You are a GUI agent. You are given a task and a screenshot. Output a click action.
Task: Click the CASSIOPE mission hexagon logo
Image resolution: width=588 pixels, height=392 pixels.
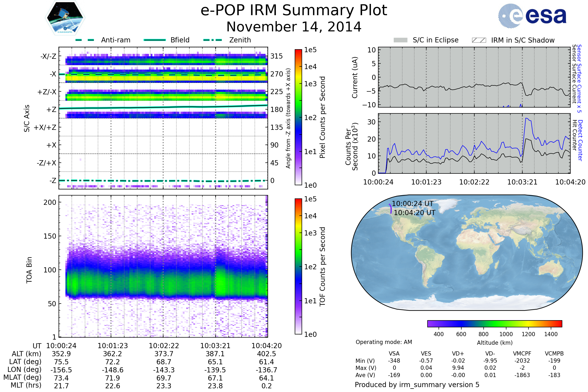(x=65, y=18)
